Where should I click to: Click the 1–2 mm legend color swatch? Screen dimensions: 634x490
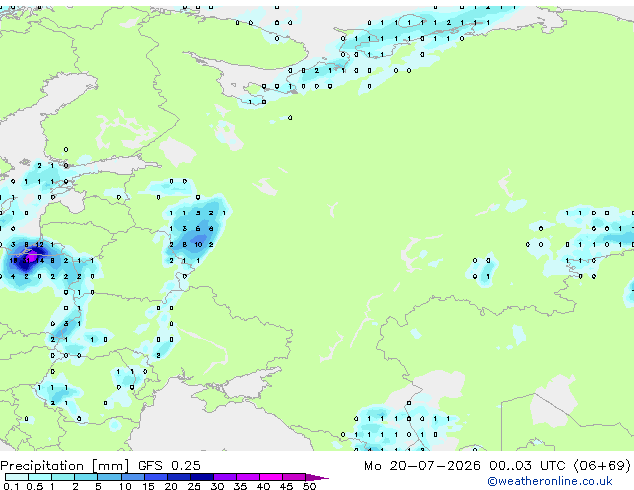pyautogui.click(x=63, y=477)
